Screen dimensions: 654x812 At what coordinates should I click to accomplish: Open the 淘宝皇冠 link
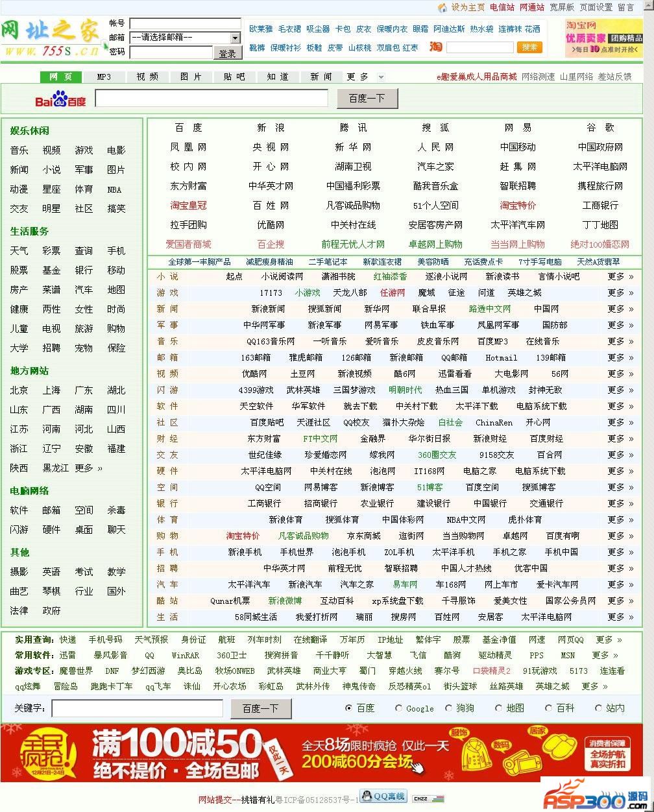(x=189, y=206)
